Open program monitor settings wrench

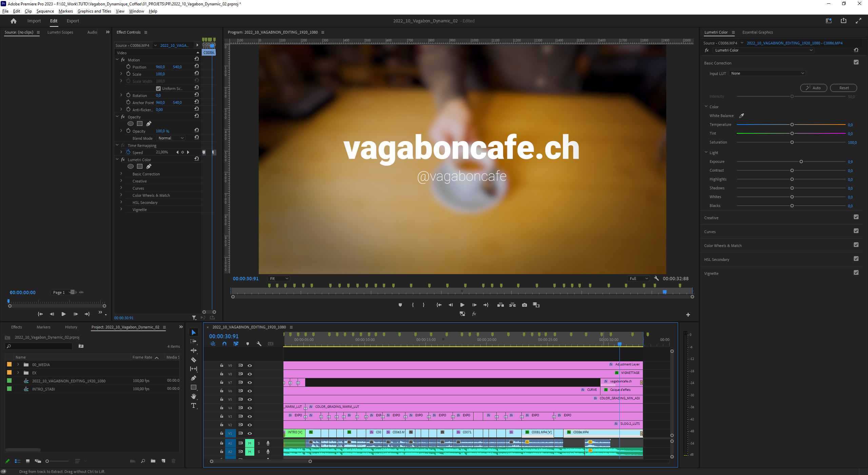tap(656, 278)
